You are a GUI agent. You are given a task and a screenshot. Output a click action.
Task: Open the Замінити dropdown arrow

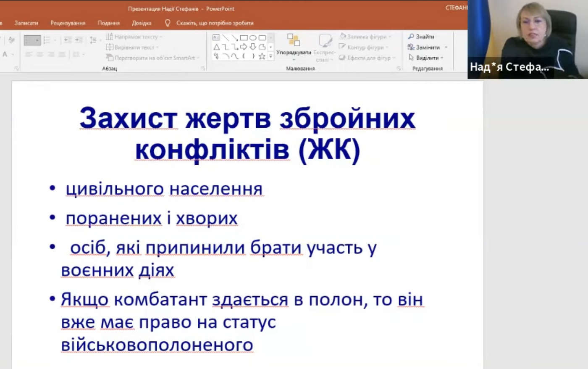446,47
